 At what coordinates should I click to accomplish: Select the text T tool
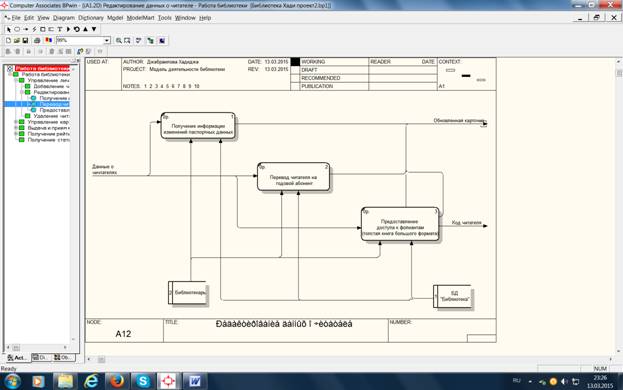pyautogui.click(x=59, y=29)
